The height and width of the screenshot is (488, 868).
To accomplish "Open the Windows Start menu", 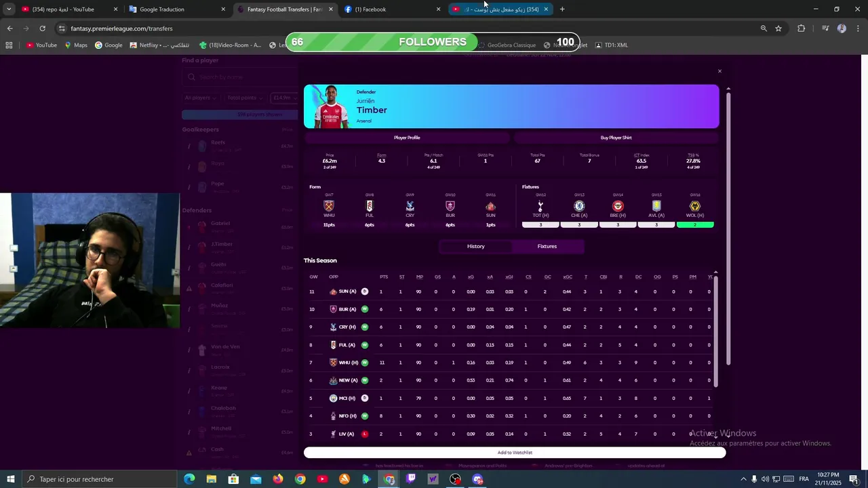I will click(10, 479).
